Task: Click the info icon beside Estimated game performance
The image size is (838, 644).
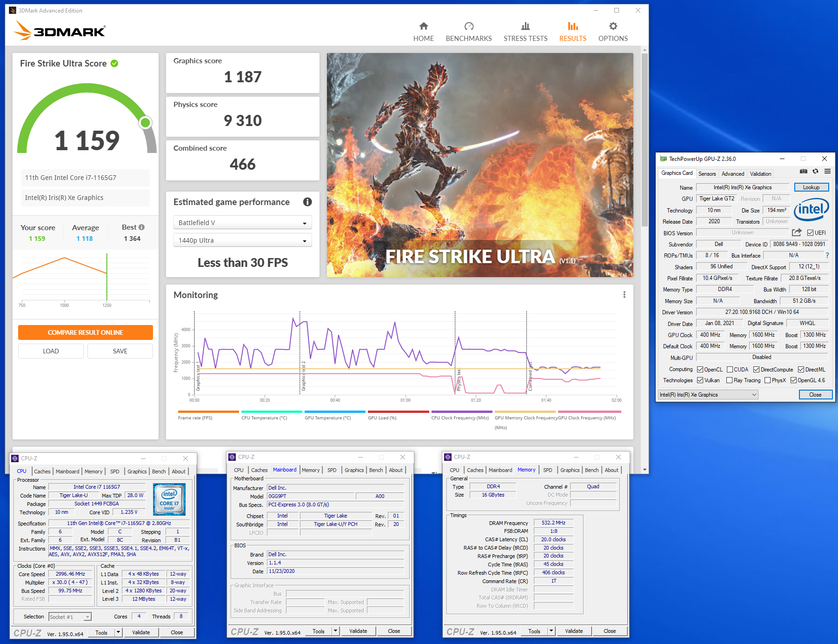Action: tap(307, 202)
